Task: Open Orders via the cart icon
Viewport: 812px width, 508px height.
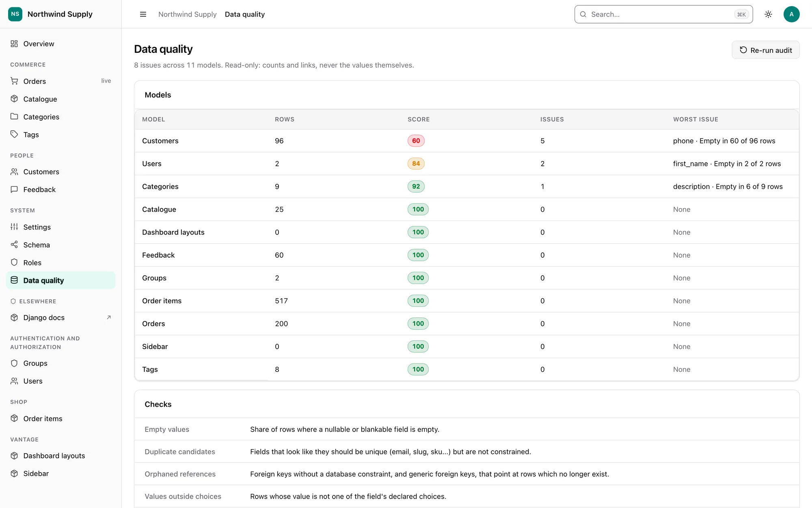Action: 14,81
